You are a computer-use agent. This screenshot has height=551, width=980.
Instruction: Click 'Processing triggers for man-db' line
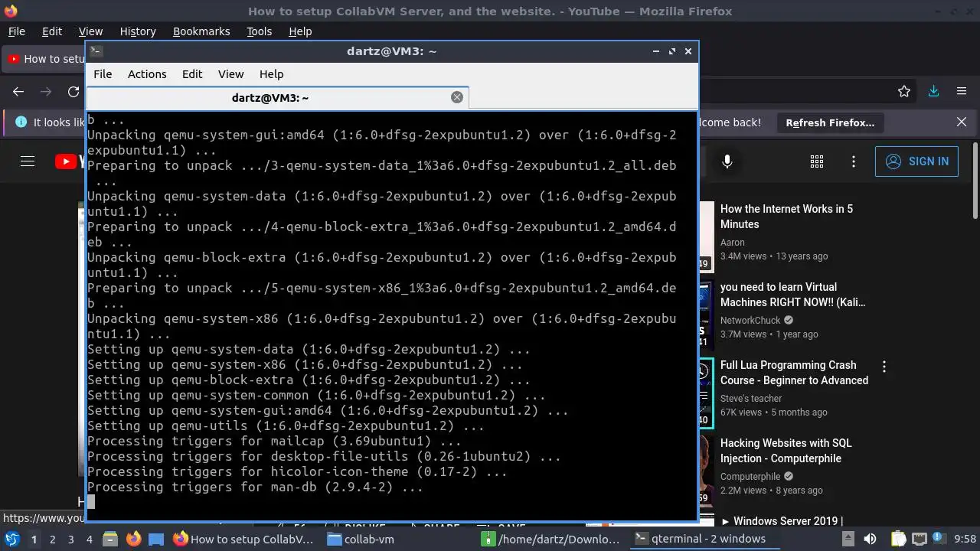click(x=255, y=487)
